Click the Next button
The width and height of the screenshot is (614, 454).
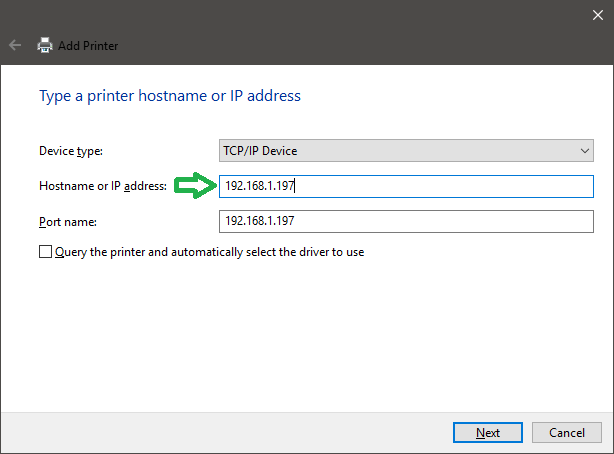[488, 433]
